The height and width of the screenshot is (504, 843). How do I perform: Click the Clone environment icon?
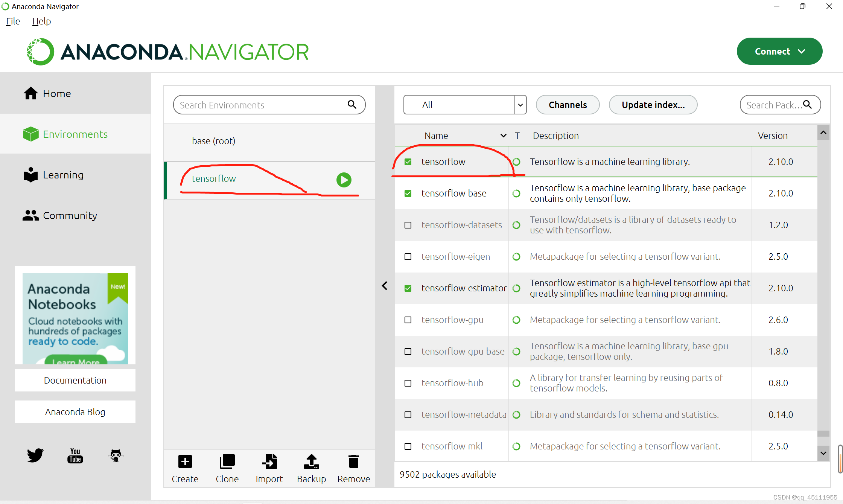[x=227, y=461]
